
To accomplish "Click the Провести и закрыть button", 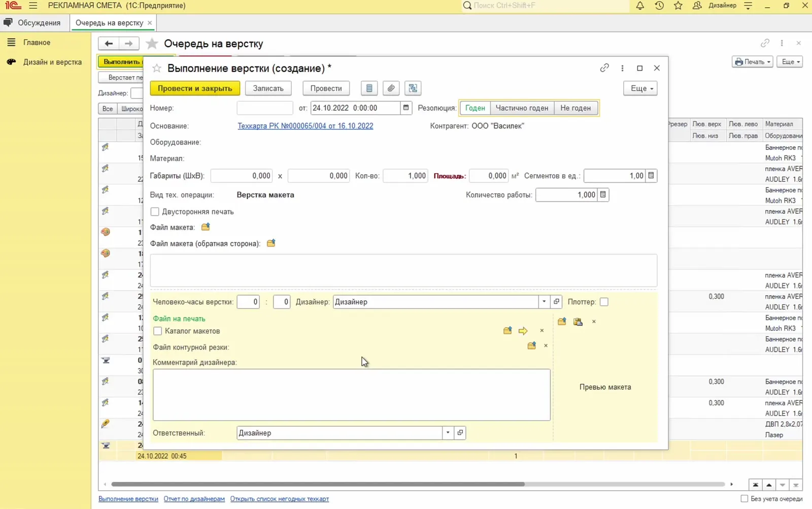I will 195,88.
